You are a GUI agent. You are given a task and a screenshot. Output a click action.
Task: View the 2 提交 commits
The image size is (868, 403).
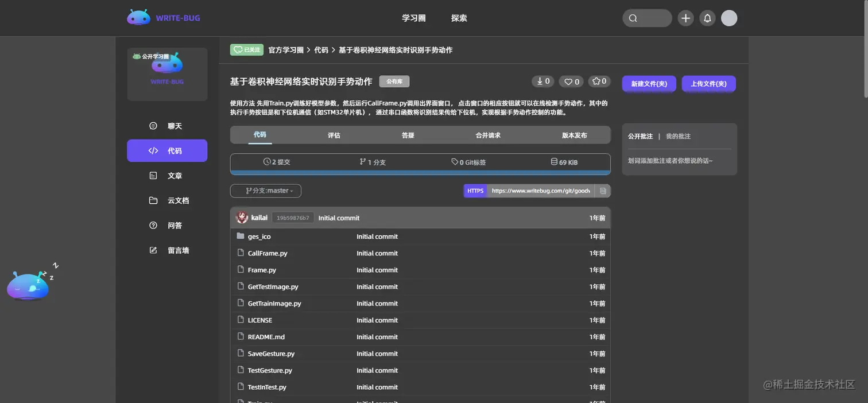click(x=277, y=162)
